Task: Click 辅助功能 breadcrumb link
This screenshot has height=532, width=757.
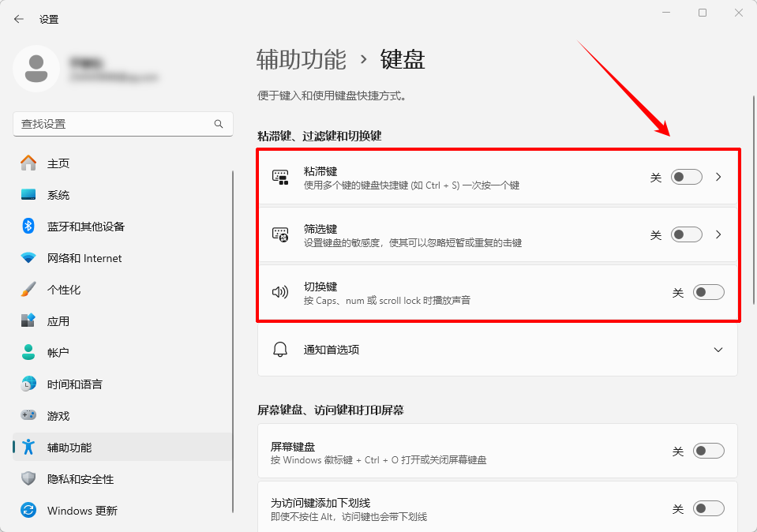Action: pos(302,59)
